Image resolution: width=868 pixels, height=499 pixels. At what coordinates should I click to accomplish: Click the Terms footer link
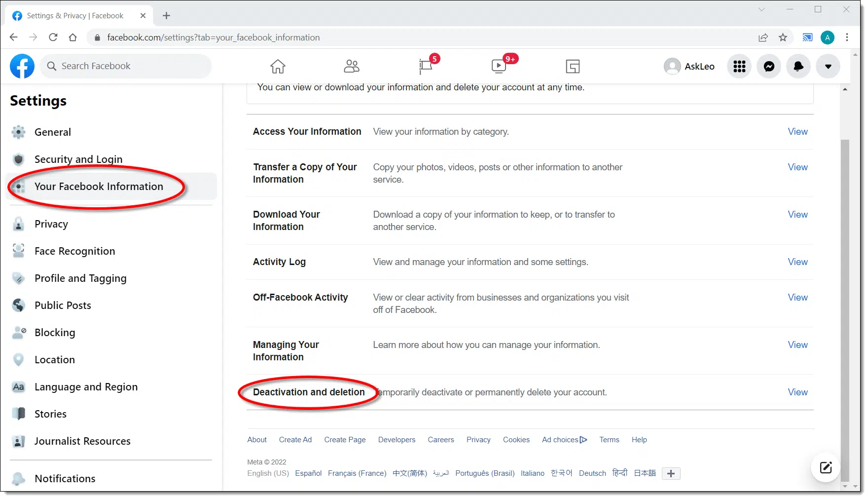pos(609,440)
